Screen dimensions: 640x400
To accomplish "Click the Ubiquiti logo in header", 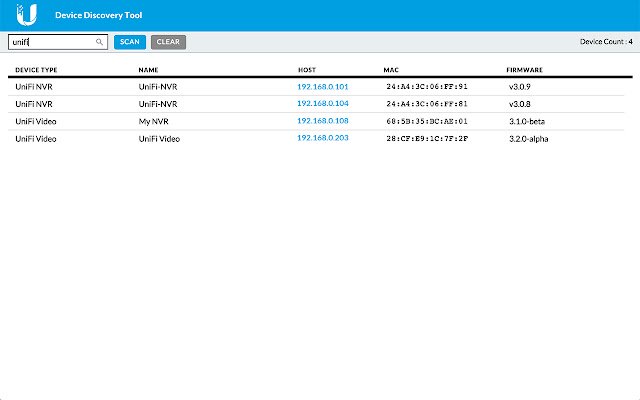I will 27,15.
